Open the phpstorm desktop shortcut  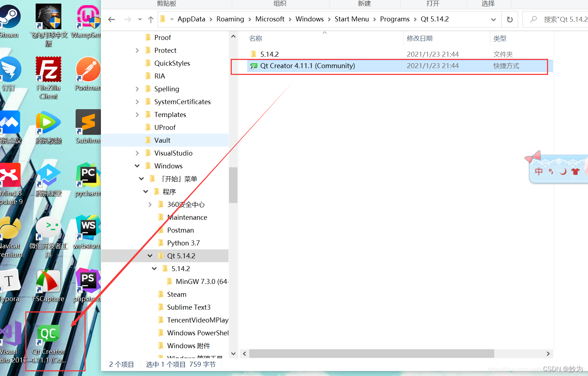[x=87, y=285]
